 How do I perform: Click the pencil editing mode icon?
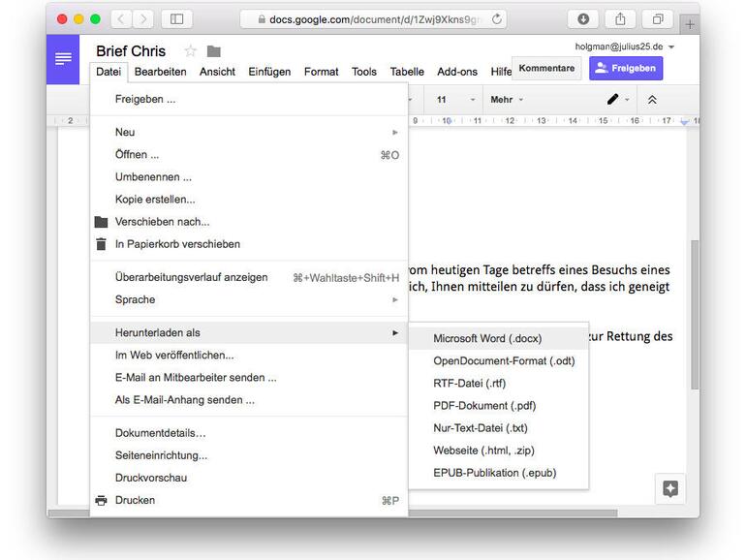coord(612,99)
